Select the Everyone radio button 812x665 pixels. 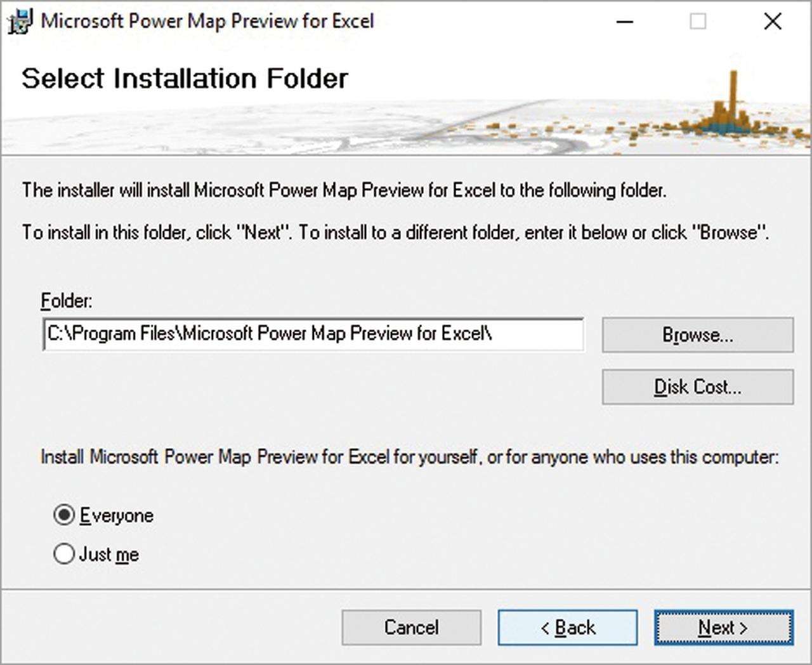coord(64,515)
